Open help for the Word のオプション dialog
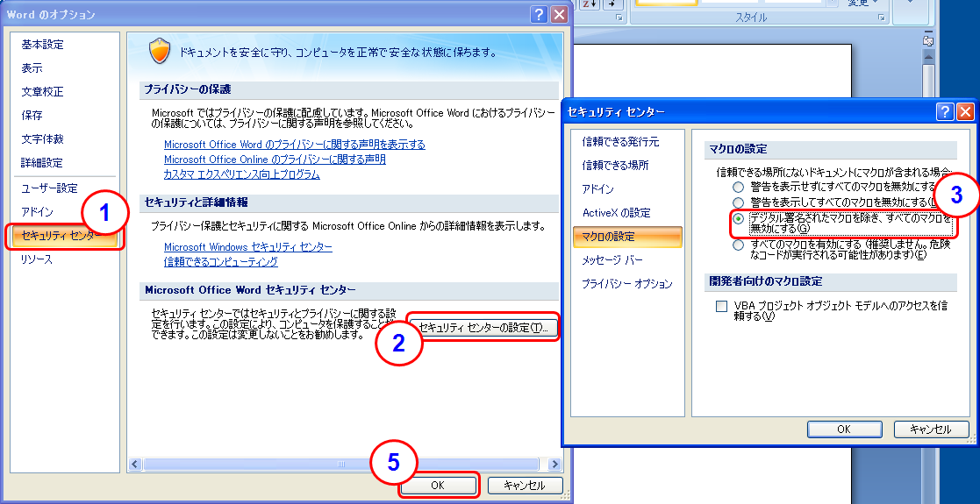Viewport: 980px width, 504px height. [x=539, y=15]
